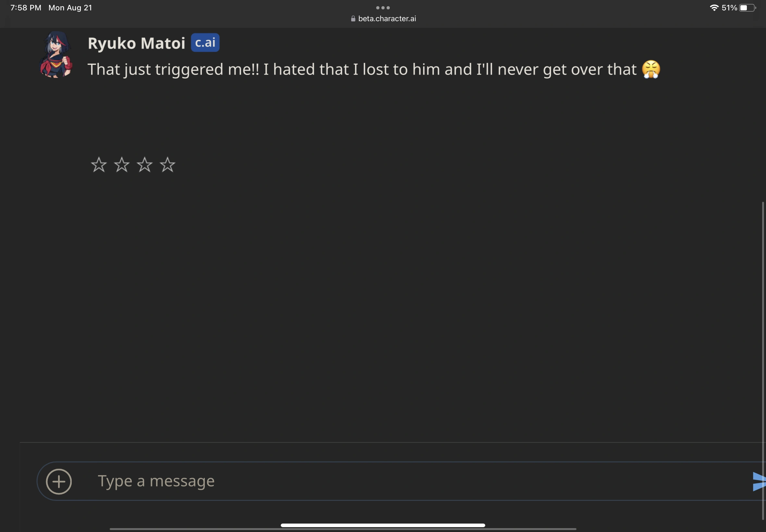Click the lock icon beside the URL
Image resolution: width=766 pixels, height=532 pixels.
353,19
